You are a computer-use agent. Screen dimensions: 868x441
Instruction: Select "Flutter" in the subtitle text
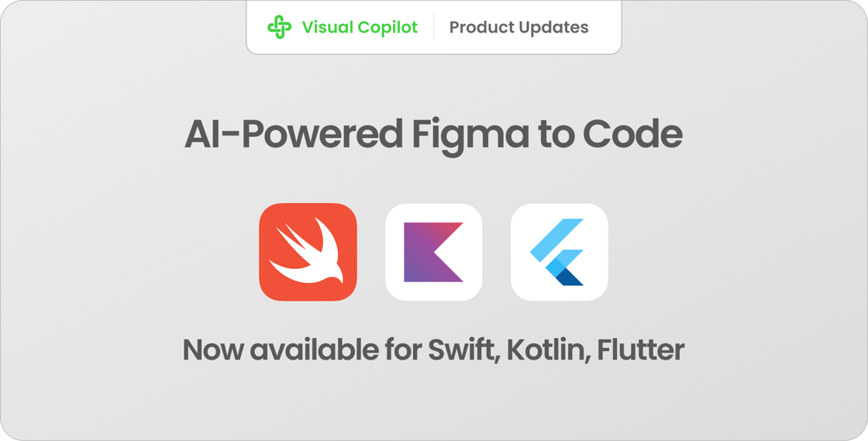coord(633,350)
